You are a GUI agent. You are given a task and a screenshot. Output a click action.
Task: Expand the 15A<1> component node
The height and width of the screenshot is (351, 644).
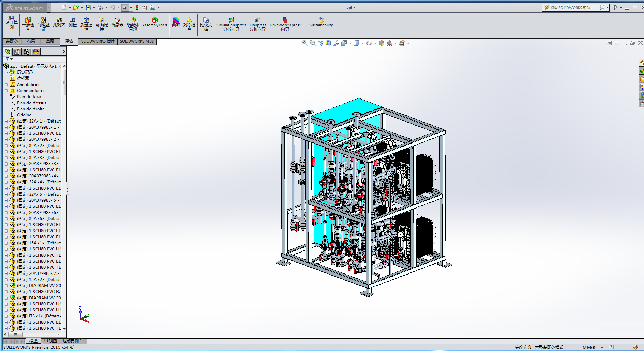pyautogui.click(x=6, y=243)
